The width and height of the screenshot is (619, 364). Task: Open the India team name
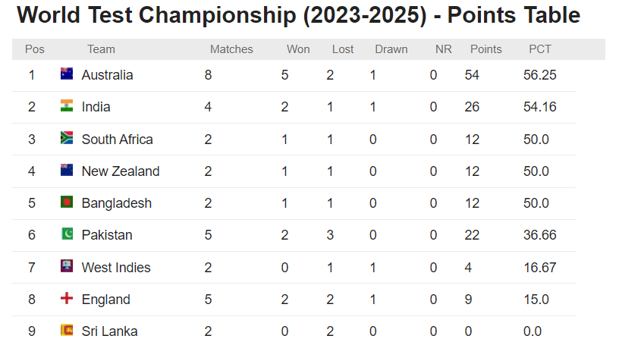[x=96, y=107]
